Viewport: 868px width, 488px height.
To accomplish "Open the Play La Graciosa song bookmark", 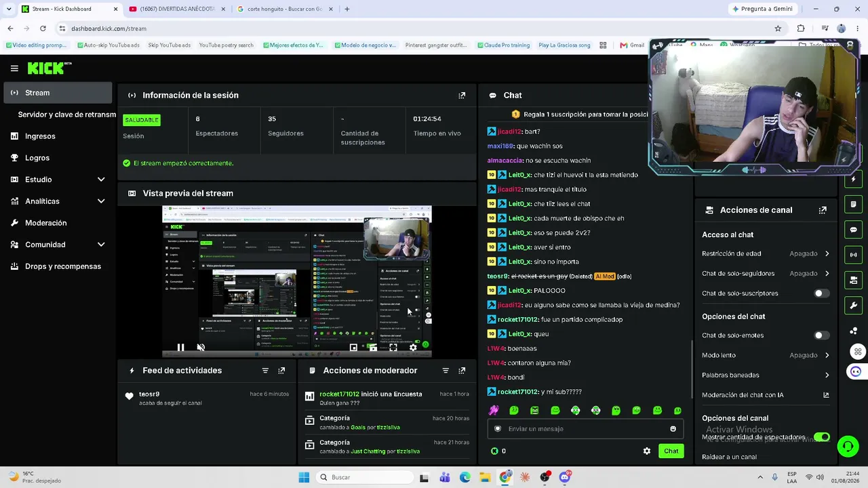I will coord(564,45).
